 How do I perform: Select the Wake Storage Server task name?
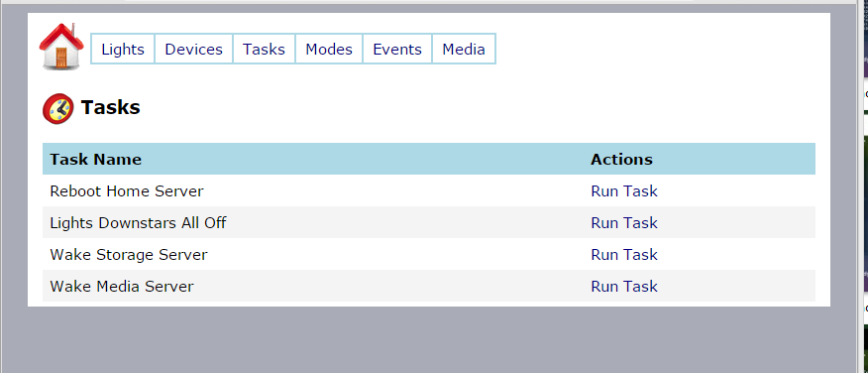tap(129, 255)
